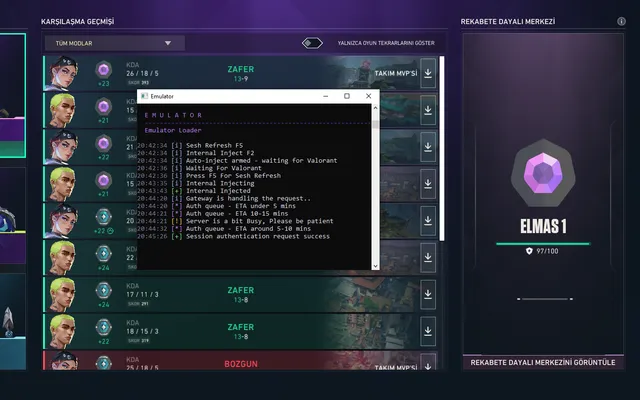This screenshot has height=400, width=640.
Task: Open the TÜM MODLAR mode filter dropdown
Action: pyautogui.click(x=115, y=43)
